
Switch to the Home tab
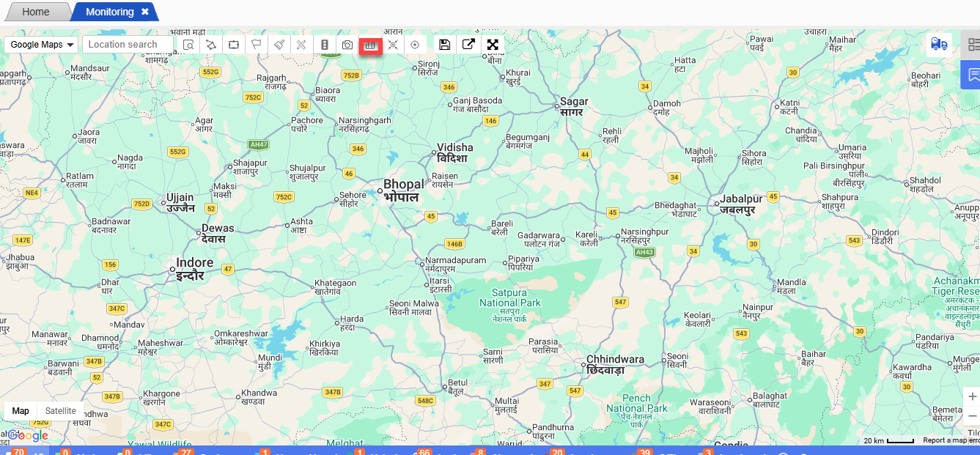(35, 12)
